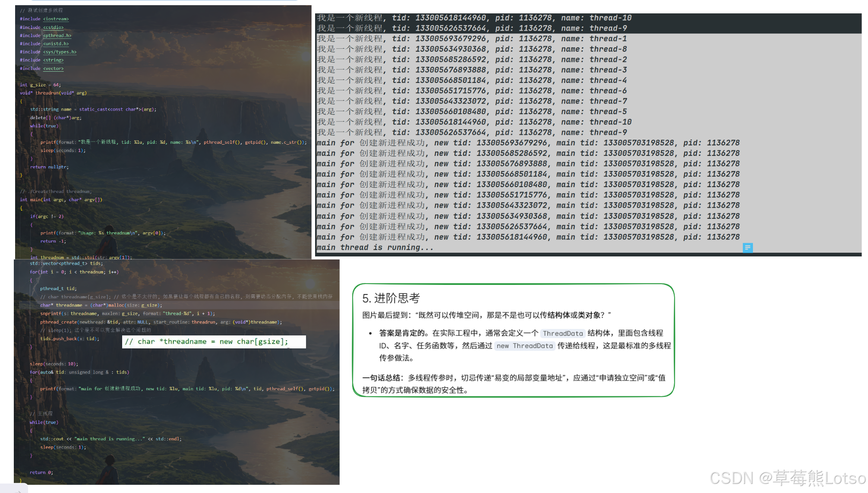The image size is (868, 493).
Task: Click the ThreadData inline code chip
Action: pos(562,333)
